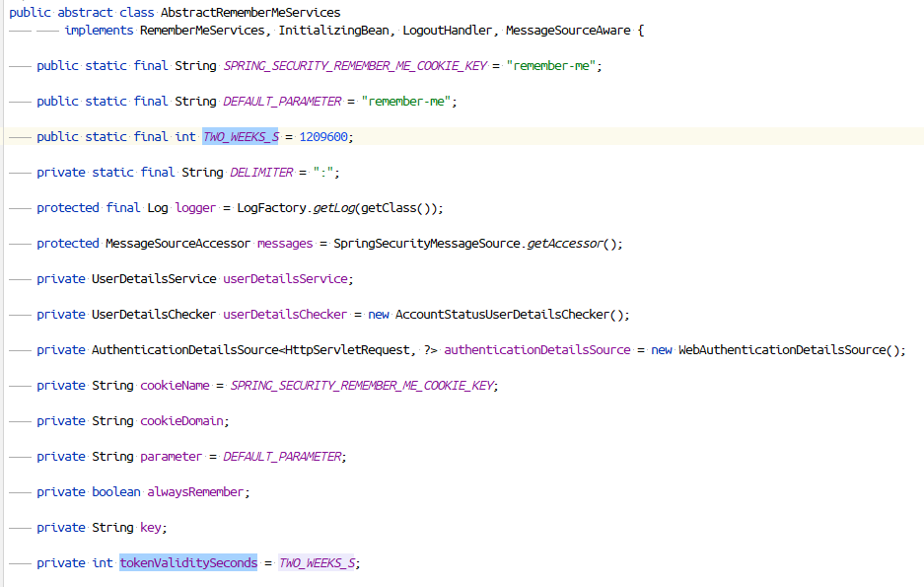The width and height of the screenshot is (924, 587).
Task: Click the boolean keyword before alwaysRemember
Action: [116, 492]
